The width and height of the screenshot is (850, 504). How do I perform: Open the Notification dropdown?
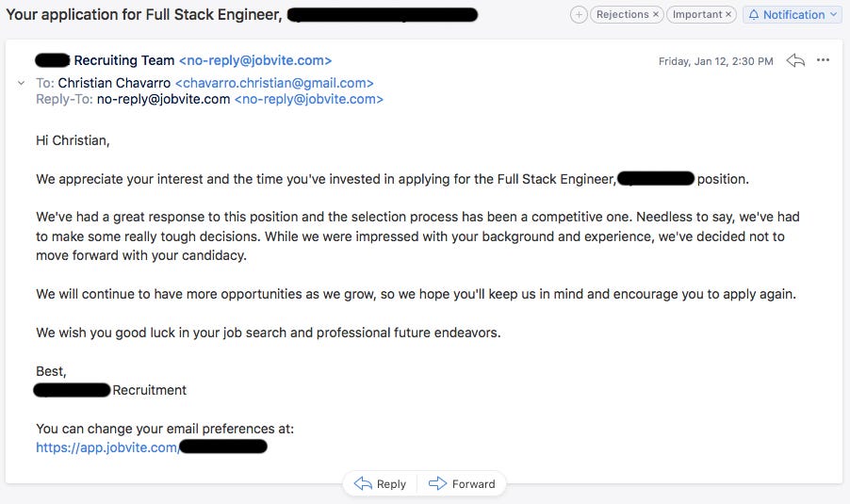pyautogui.click(x=793, y=15)
